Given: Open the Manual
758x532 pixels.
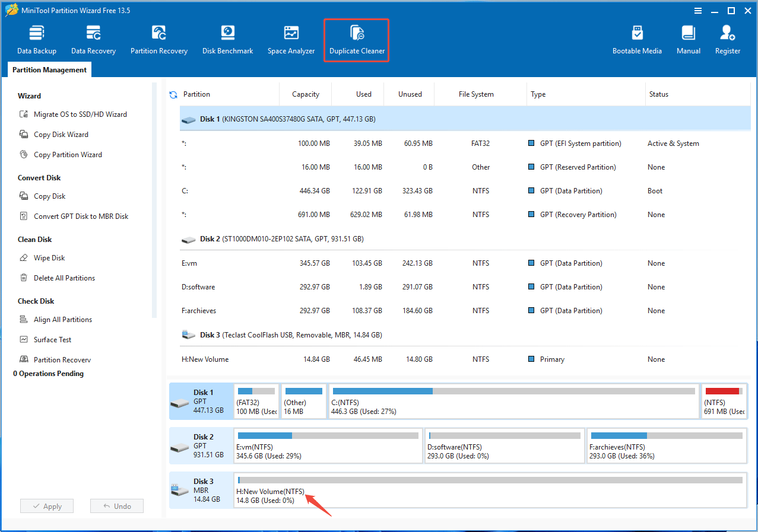Looking at the screenshot, I should 688,39.
